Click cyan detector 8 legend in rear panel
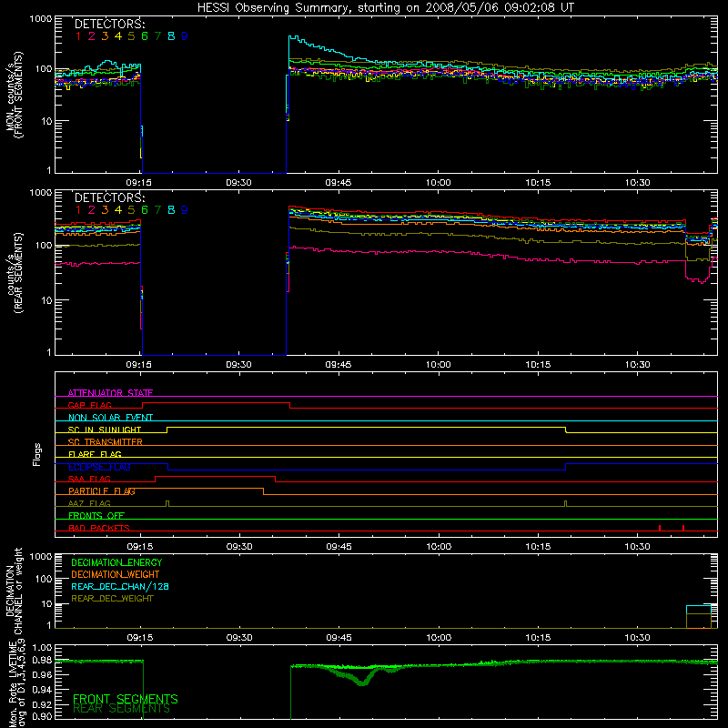The image size is (728, 728). 171,210
